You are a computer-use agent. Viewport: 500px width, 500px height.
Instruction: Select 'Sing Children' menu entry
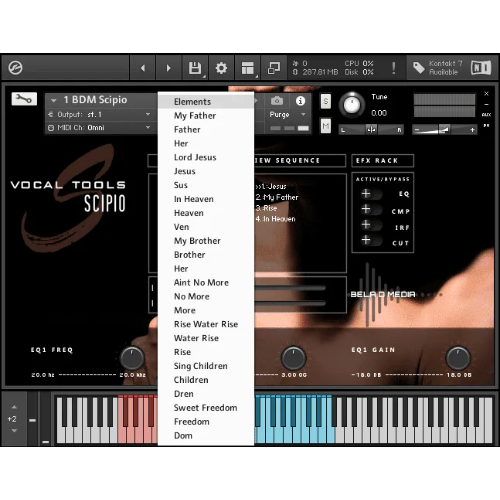coord(206,366)
